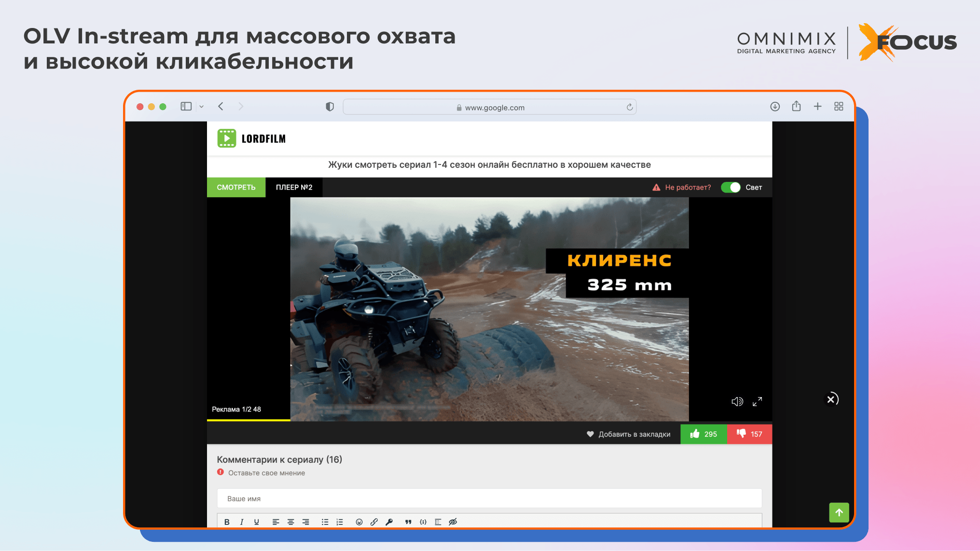This screenshot has width=980, height=551.
Task: Click the green scroll-to-top arrow
Action: pos(839,512)
